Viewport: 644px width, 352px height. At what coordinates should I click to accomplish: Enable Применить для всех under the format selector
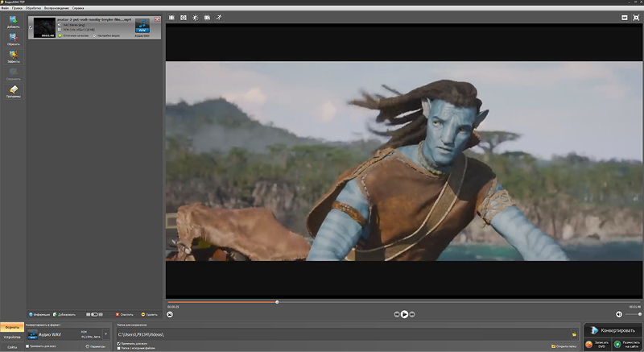pos(27,346)
